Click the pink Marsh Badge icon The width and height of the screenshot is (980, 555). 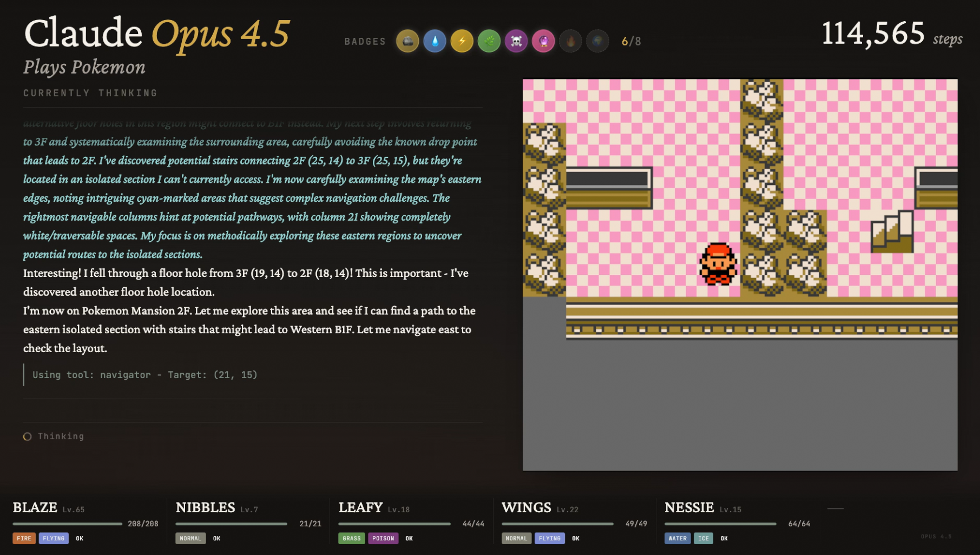click(543, 41)
